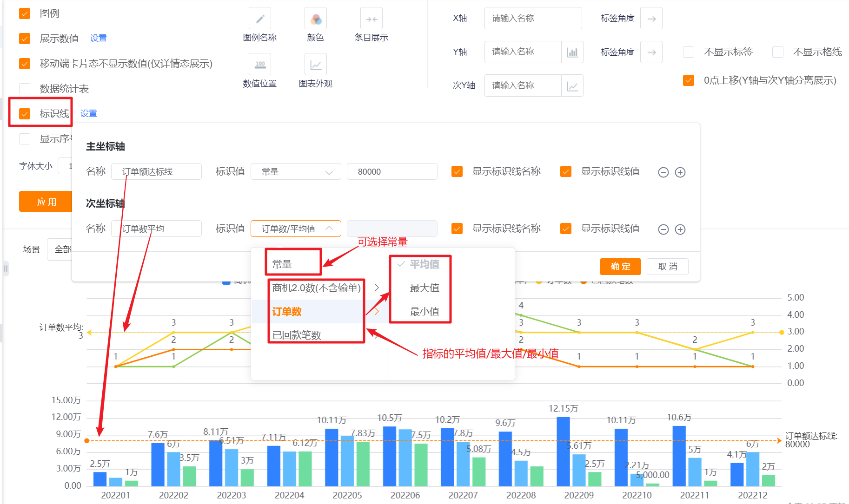This screenshot has height=504, width=849.
Task: Toggle the 展示数值 checkbox
Action: click(x=25, y=39)
